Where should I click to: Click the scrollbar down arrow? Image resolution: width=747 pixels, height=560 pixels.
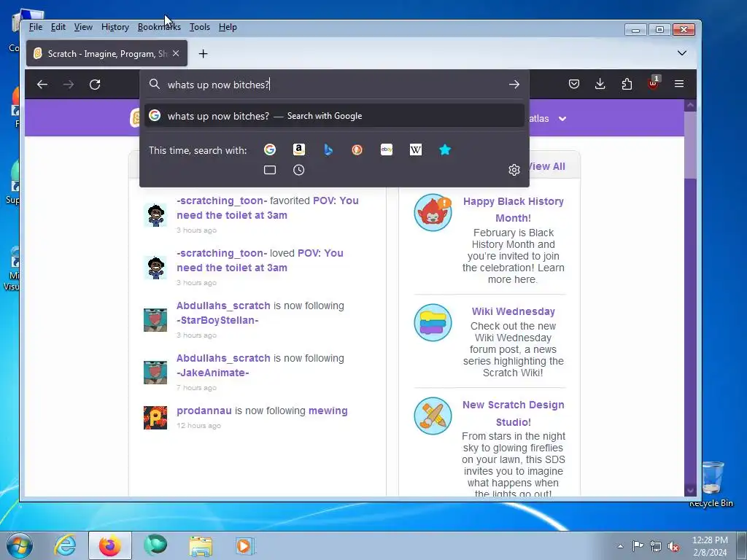(690, 490)
